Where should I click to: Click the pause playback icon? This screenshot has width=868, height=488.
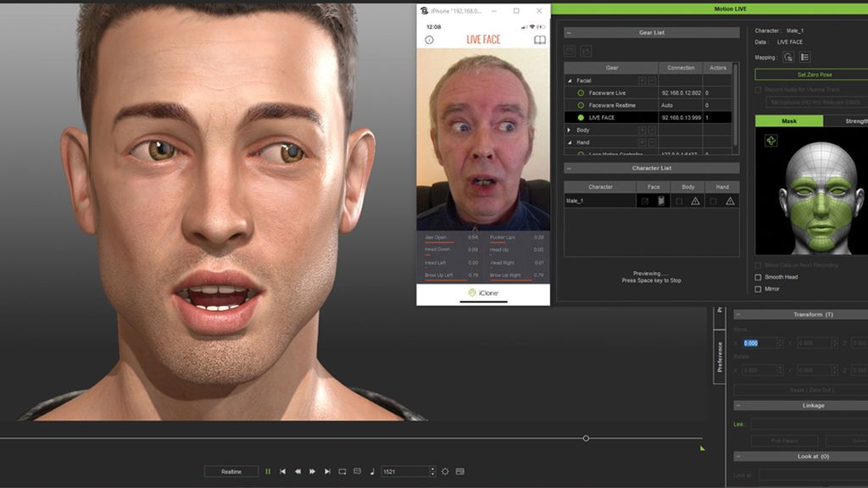point(268,471)
